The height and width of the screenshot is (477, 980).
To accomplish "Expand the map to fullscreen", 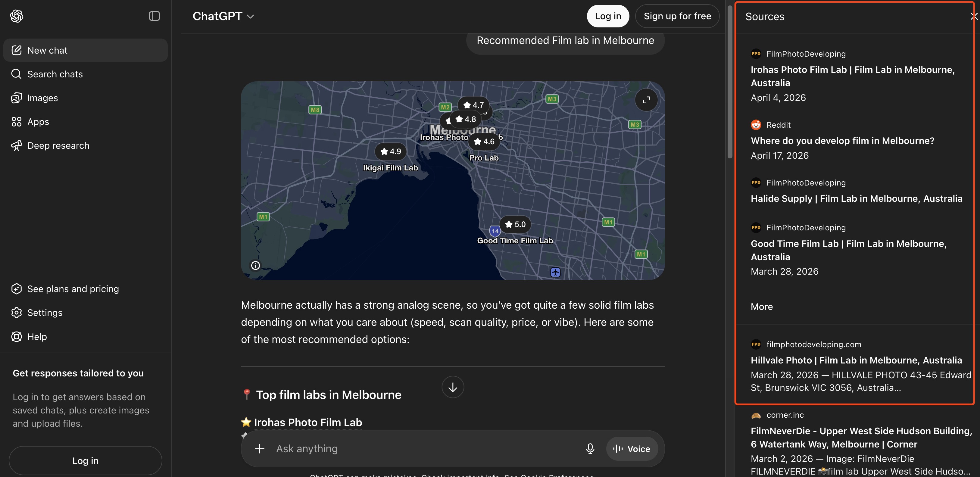I will coord(646,100).
